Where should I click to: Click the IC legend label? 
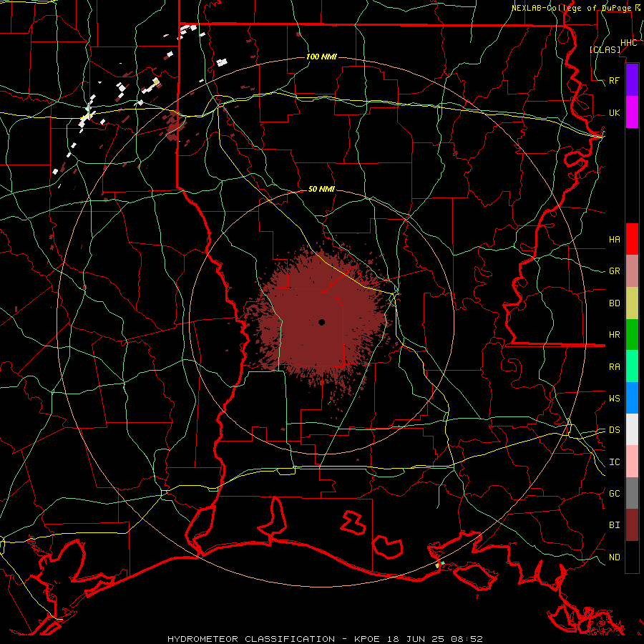pos(615,462)
